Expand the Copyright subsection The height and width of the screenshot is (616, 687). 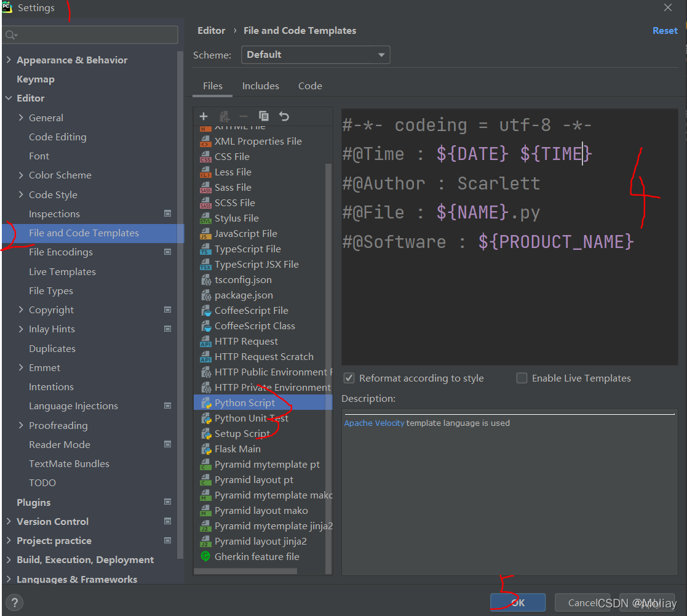[x=20, y=310]
